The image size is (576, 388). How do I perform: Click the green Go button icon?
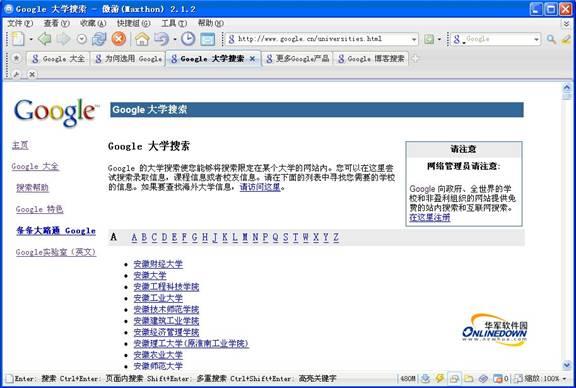click(429, 39)
